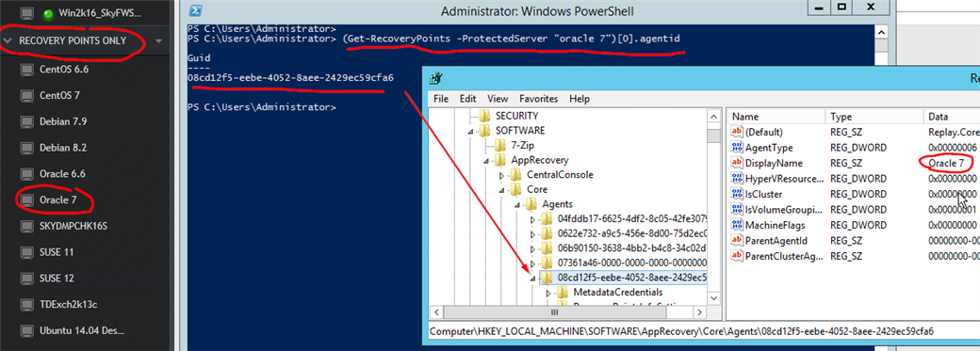
Task: Select the 08cd12f5 agent registry key
Action: point(632,278)
